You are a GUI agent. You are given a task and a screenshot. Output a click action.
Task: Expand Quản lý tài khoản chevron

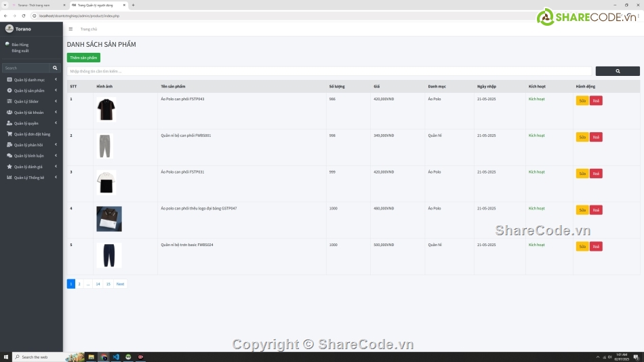56,112
